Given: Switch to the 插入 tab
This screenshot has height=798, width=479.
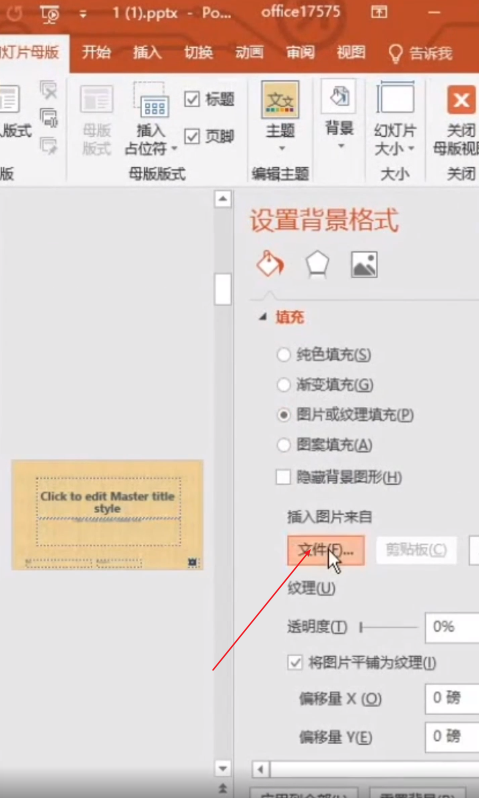Looking at the screenshot, I should pyautogui.click(x=148, y=53).
